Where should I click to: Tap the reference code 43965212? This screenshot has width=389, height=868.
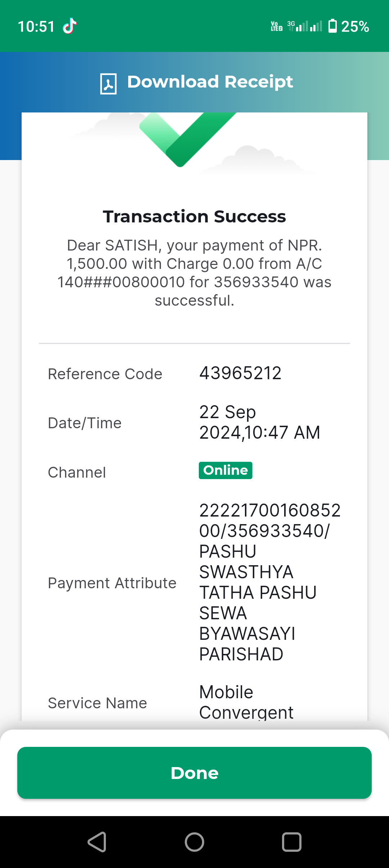(240, 373)
